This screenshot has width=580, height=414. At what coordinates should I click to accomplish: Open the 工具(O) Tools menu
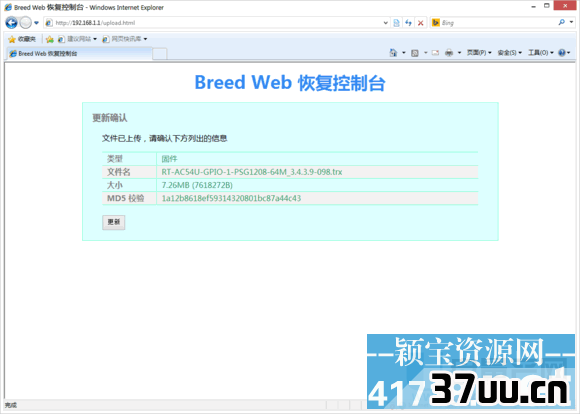point(540,53)
